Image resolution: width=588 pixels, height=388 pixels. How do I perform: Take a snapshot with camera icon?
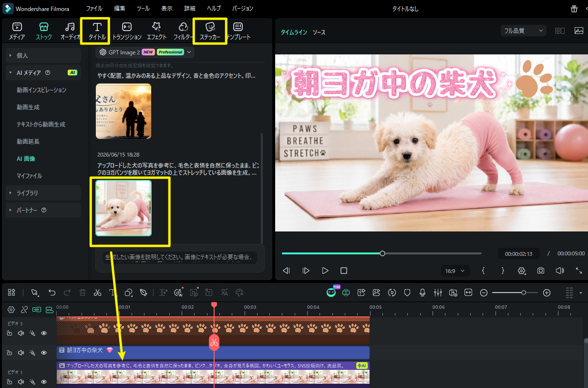point(541,271)
